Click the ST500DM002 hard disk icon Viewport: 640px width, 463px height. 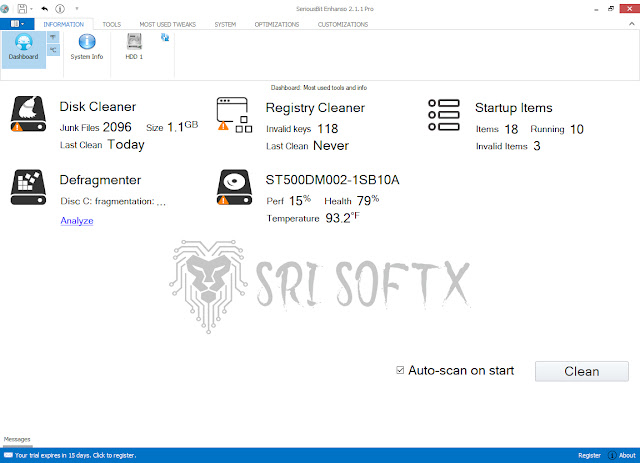[x=234, y=187]
